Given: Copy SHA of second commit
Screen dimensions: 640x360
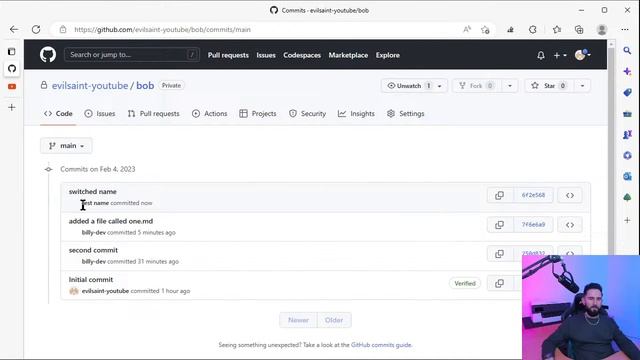Looking at the screenshot, I should (499, 254).
